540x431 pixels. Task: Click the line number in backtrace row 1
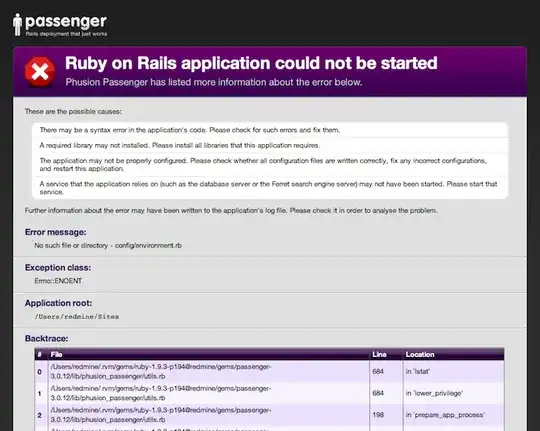tap(378, 393)
